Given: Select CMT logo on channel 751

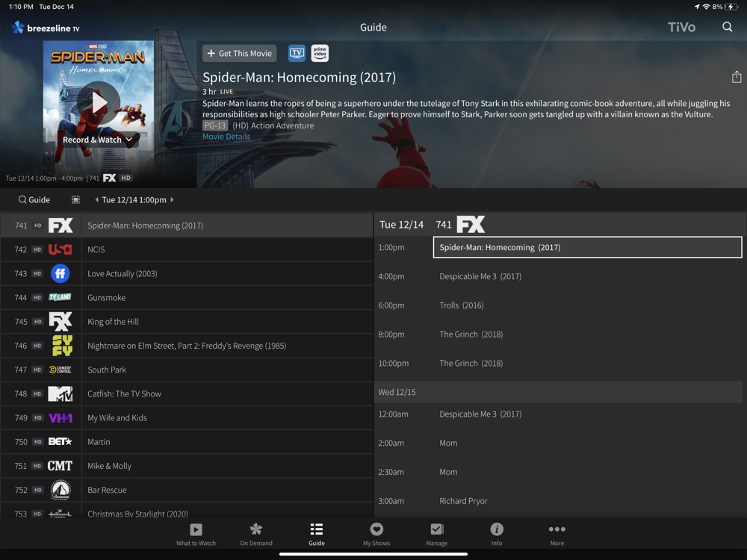Looking at the screenshot, I should coord(60,466).
